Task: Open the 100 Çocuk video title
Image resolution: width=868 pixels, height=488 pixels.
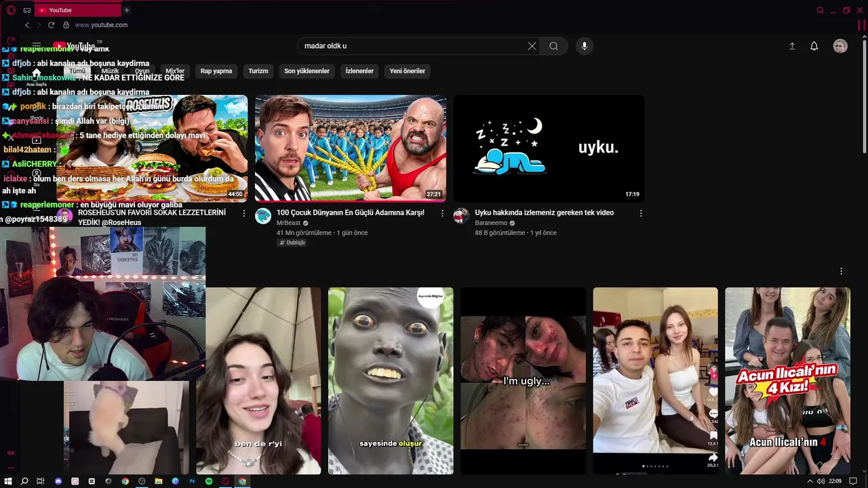Action: click(x=351, y=213)
